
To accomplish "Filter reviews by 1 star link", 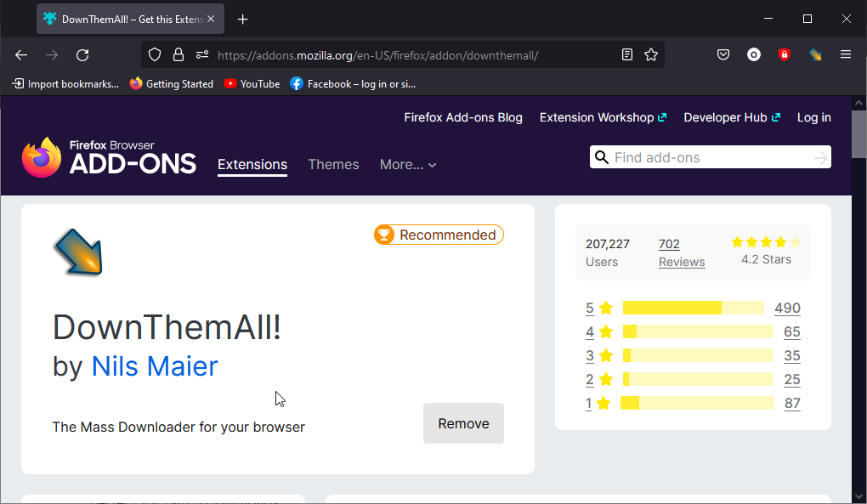I will (x=589, y=403).
